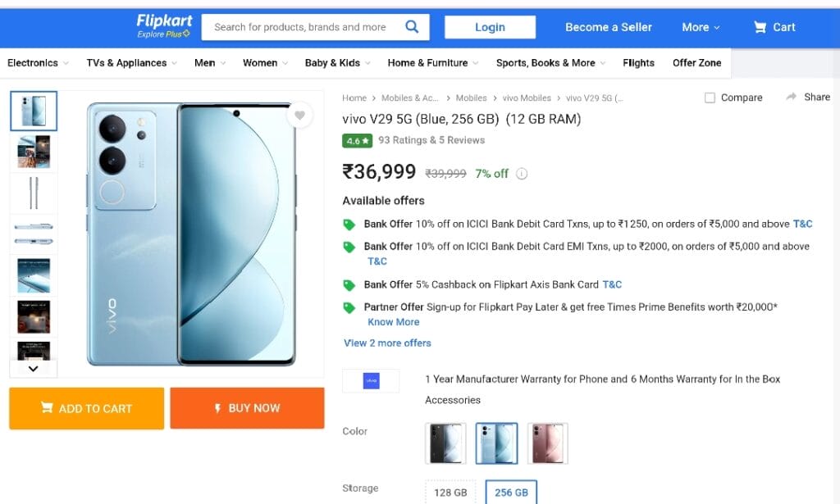Image resolution: width=840 pixels, height=504 pixels.
Task: Enable the Compare checkbox
Action: click(x=710, y=98)
